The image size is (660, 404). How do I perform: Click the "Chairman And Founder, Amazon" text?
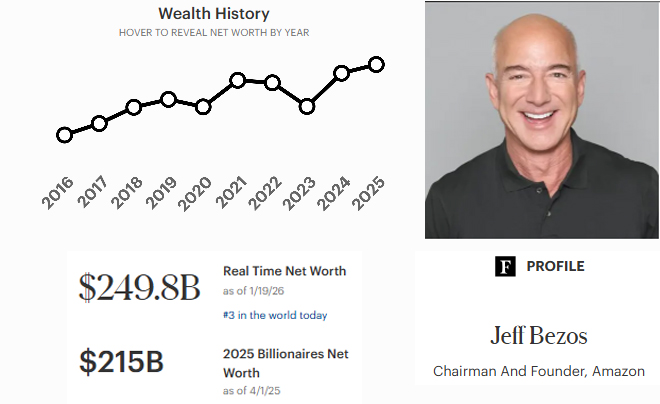click(539, 371)
